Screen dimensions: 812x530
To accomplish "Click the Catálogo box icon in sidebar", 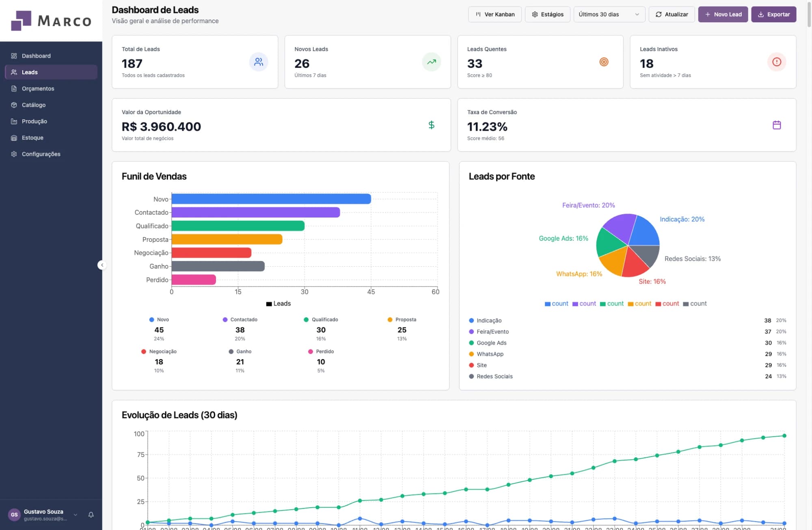I will 14,105.
